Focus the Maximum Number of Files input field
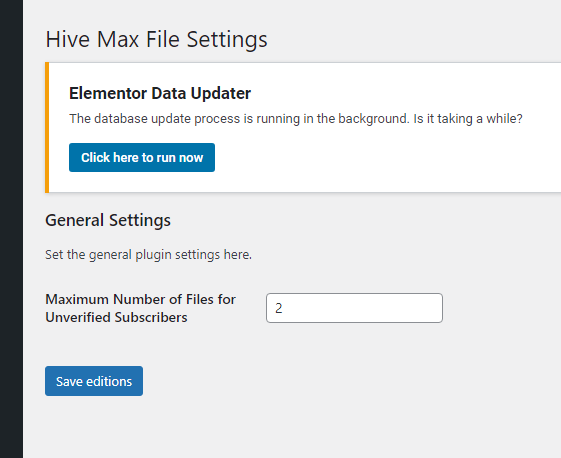 (354, 308)
